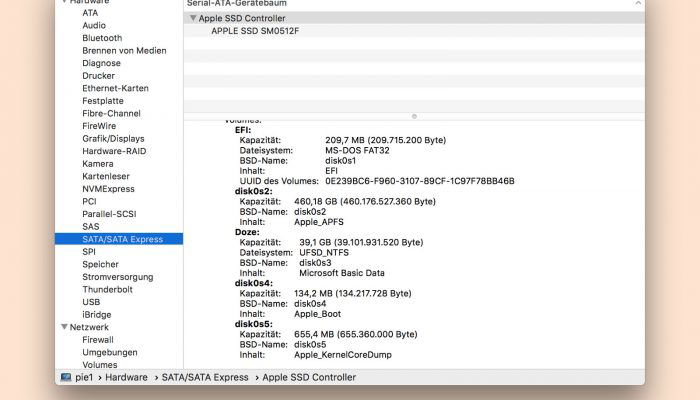This screenshot has height=400, width=700.
Task: Click the 460,18 GB capacity value
Action: [365, 201]
